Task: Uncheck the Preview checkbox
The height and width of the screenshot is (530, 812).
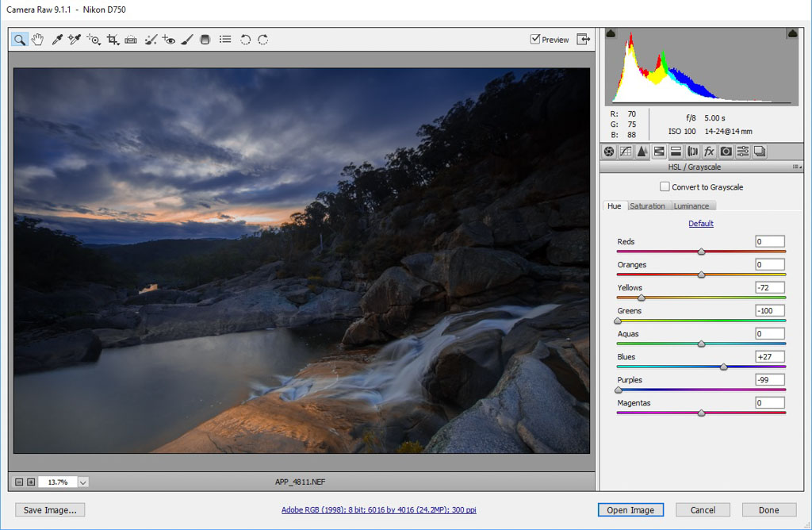Action: tap(535, 39)
